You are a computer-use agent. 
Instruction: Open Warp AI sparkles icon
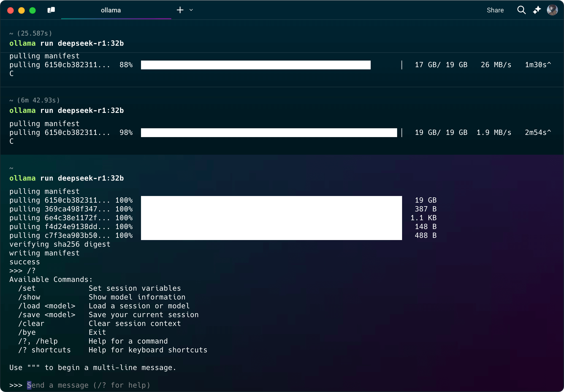537,10
